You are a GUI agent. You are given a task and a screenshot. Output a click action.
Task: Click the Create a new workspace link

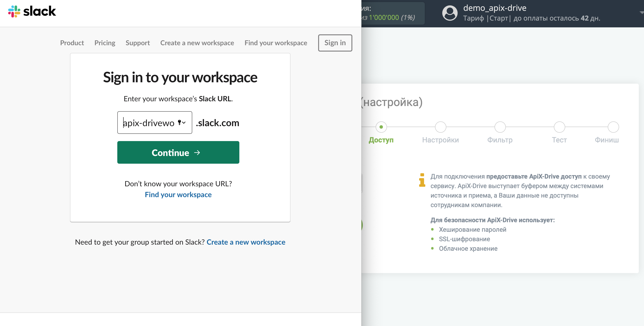click(246, 242)
